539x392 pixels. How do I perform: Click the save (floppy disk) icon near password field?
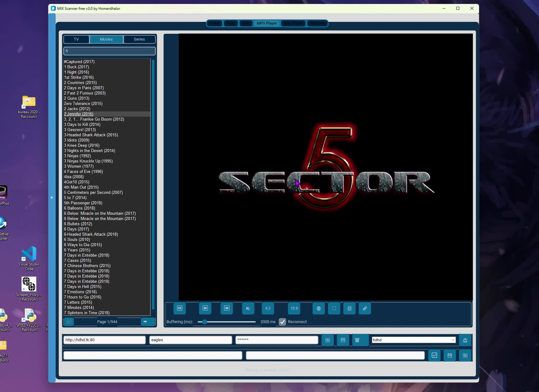point(343,340)
